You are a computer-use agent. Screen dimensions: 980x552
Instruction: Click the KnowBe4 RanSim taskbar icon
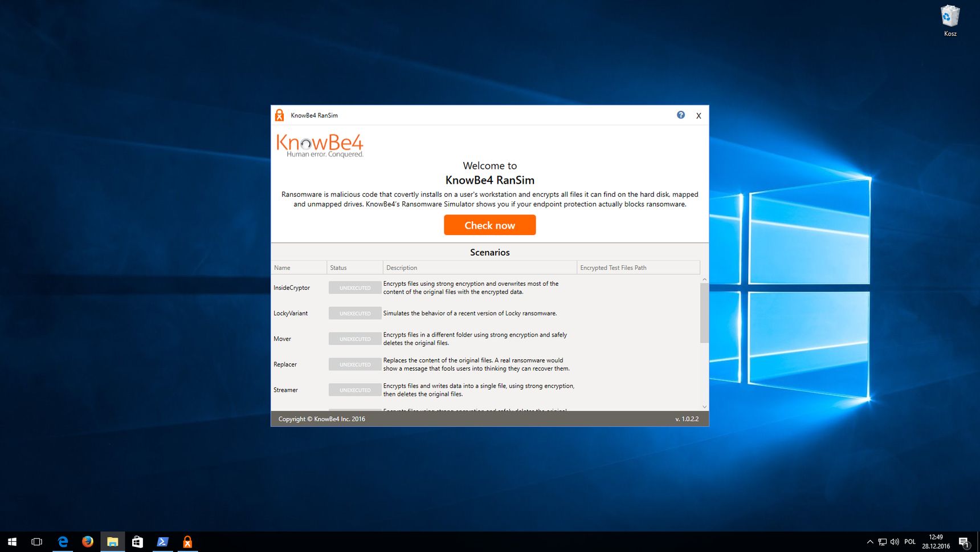[x=187, y=542]
